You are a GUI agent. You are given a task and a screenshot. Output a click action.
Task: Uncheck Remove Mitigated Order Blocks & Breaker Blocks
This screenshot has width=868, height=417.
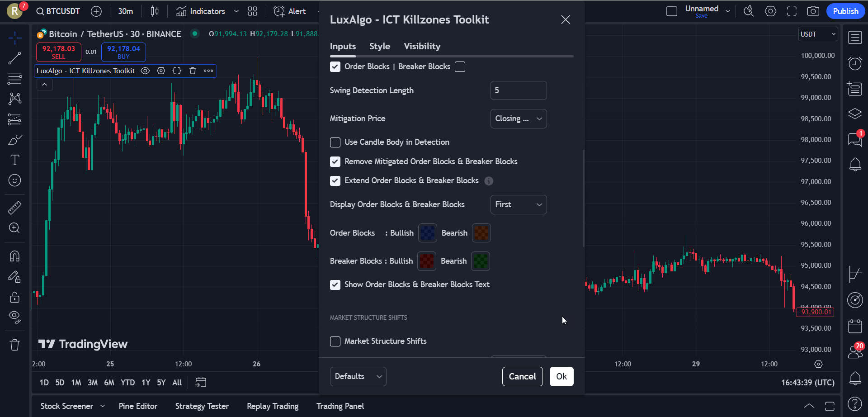point(335,161)
